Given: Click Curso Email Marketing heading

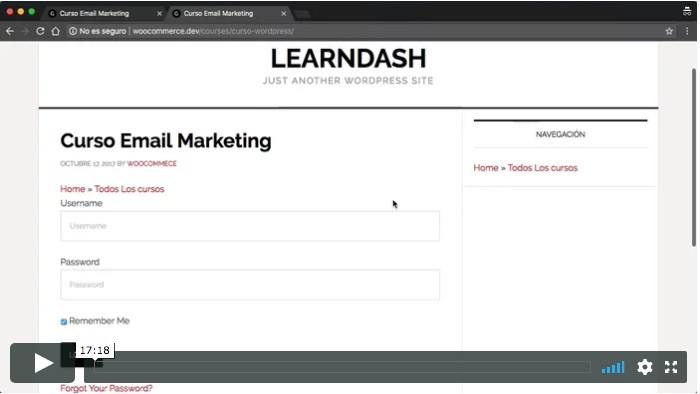Looking at the screenshot, I should 166,141.
